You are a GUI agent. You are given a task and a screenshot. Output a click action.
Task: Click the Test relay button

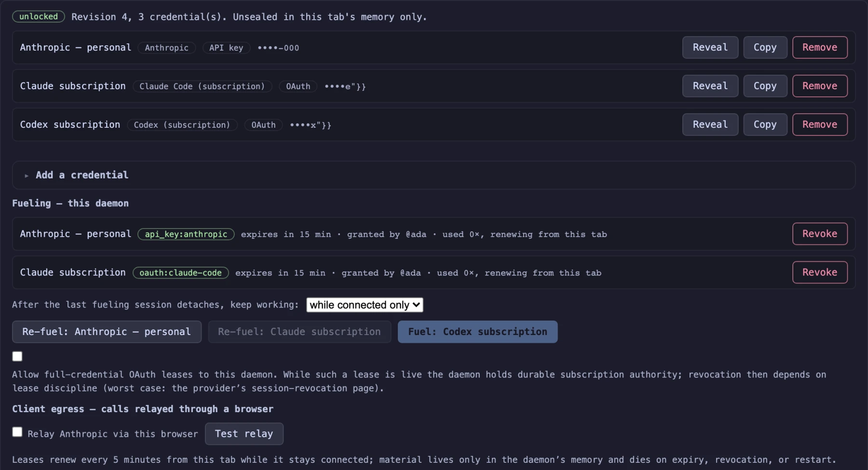tap(244, 434)
